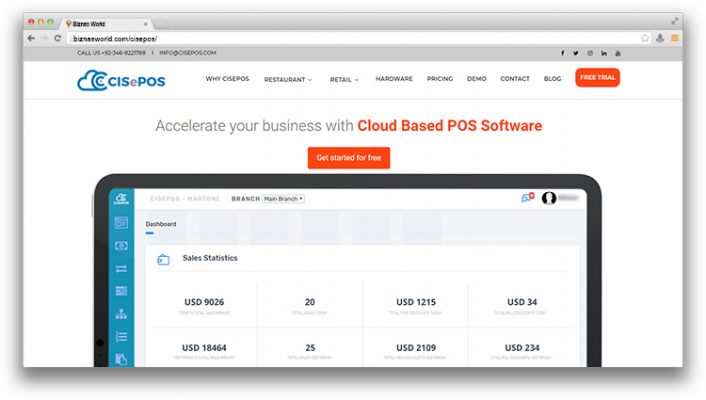706x400 pixels.
Task: Open notifications icon in dashboard header
Action: click(527, 198)
